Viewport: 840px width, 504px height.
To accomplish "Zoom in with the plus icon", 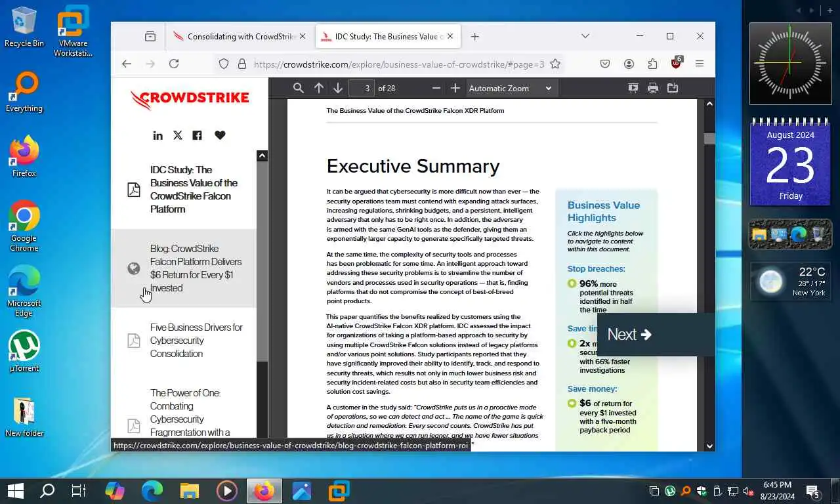I will pyautogui.click(x=455, y=88).
